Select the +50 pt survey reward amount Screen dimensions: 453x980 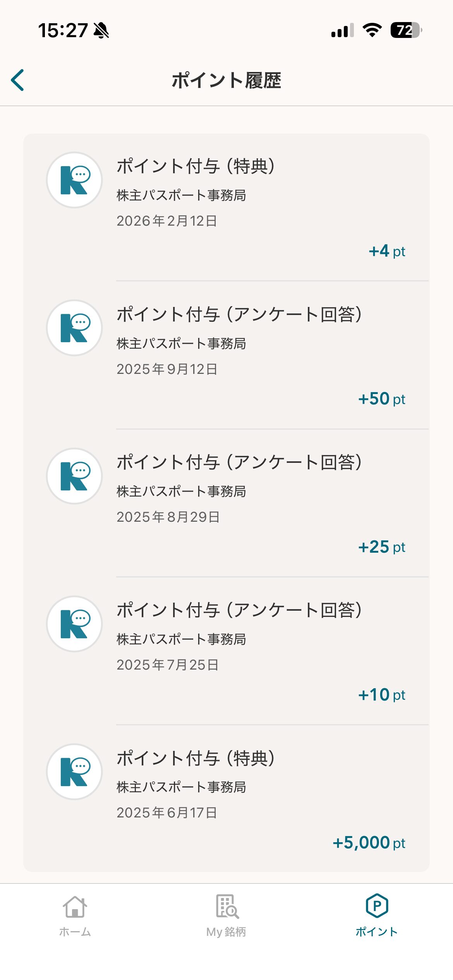(x=381, y=399)
